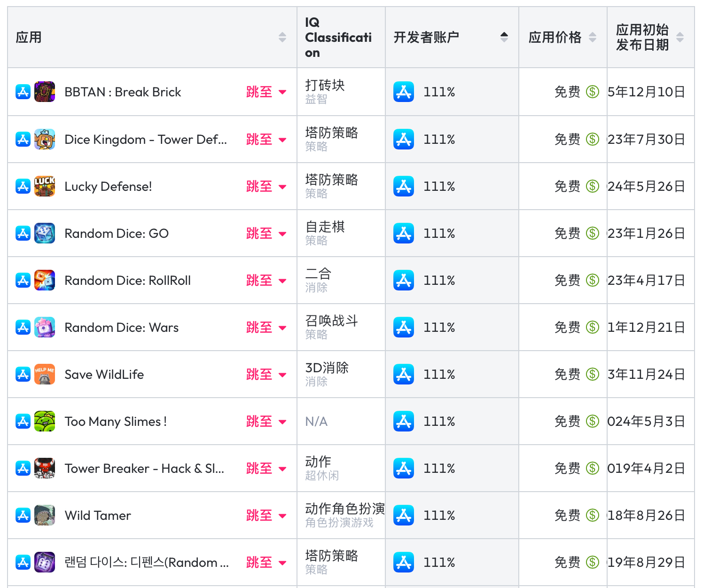Open the Wild Tamer app link
The height and width of the screenshot is (588, 703).
pos(98,516)
